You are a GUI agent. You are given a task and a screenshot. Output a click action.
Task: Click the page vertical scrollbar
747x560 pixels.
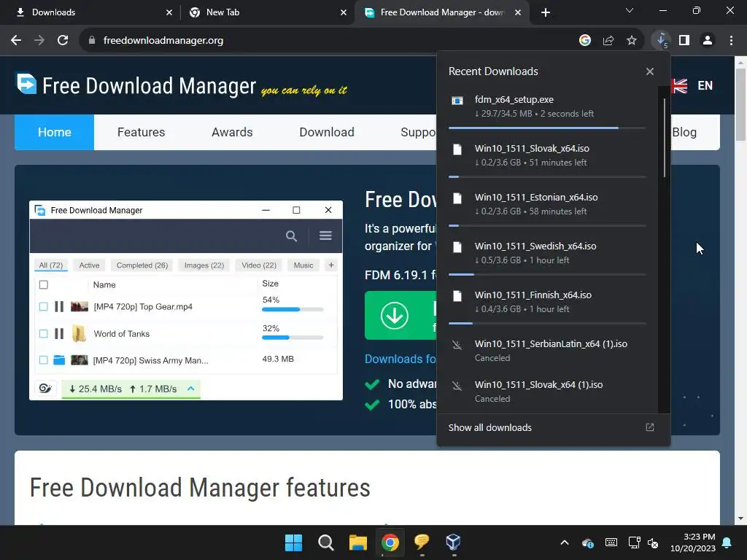[x=740, y=105]
